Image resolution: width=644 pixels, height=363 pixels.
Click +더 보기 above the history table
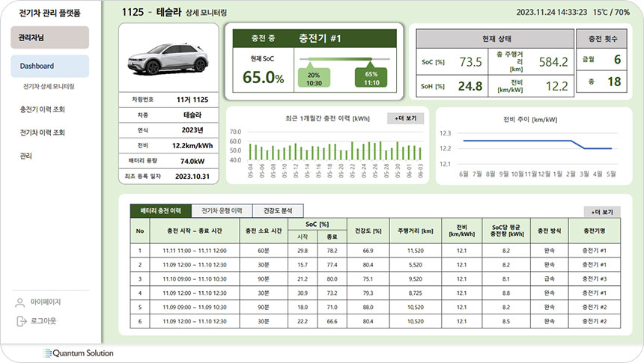pos(602,212)
